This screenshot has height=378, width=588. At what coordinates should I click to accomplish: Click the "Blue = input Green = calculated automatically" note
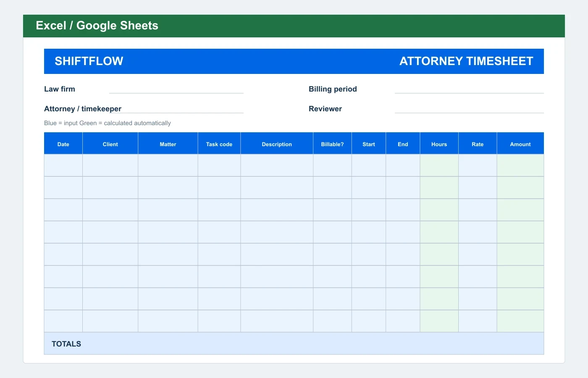click(x=108, y=123)
